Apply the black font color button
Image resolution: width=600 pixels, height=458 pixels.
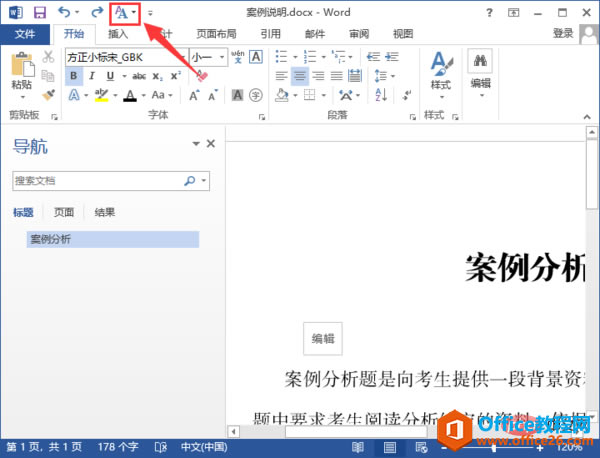point(130,95)
